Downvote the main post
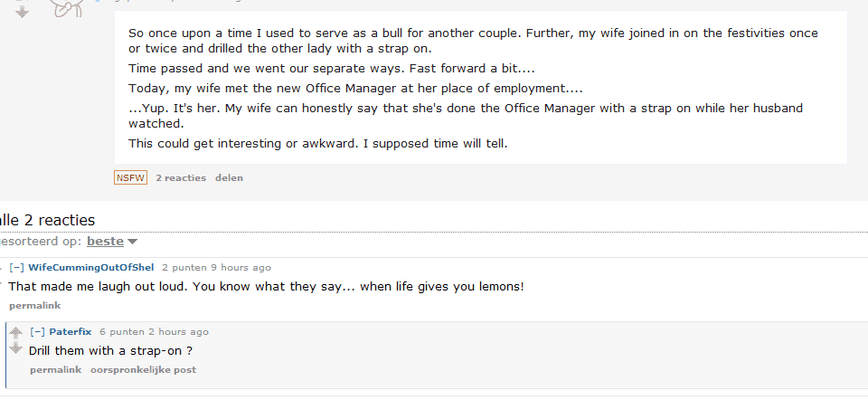The width and height of the screenshot is (868, 400). coord(23,11)
